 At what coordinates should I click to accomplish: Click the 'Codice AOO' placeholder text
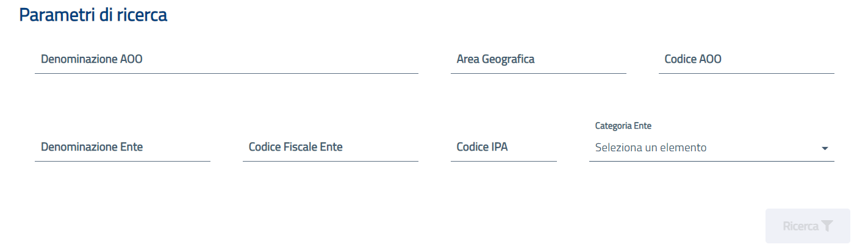(x=693, y=59)
